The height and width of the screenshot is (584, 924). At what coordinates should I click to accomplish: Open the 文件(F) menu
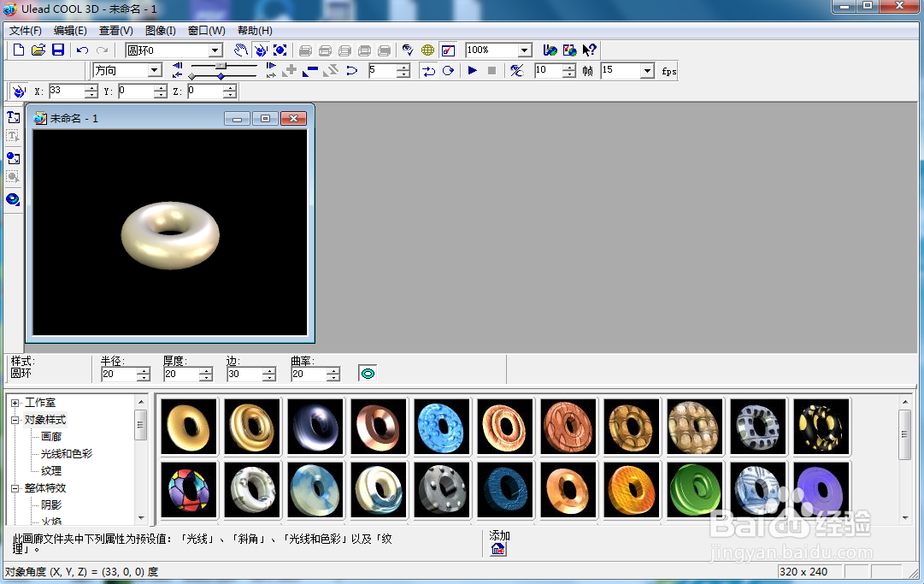[x=26, y=31]
